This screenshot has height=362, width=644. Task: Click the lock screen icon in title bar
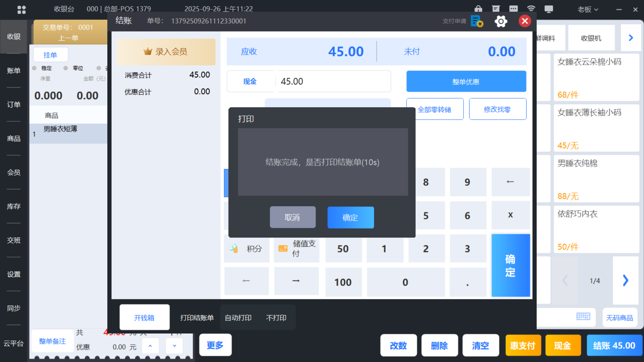coord(478,9)
